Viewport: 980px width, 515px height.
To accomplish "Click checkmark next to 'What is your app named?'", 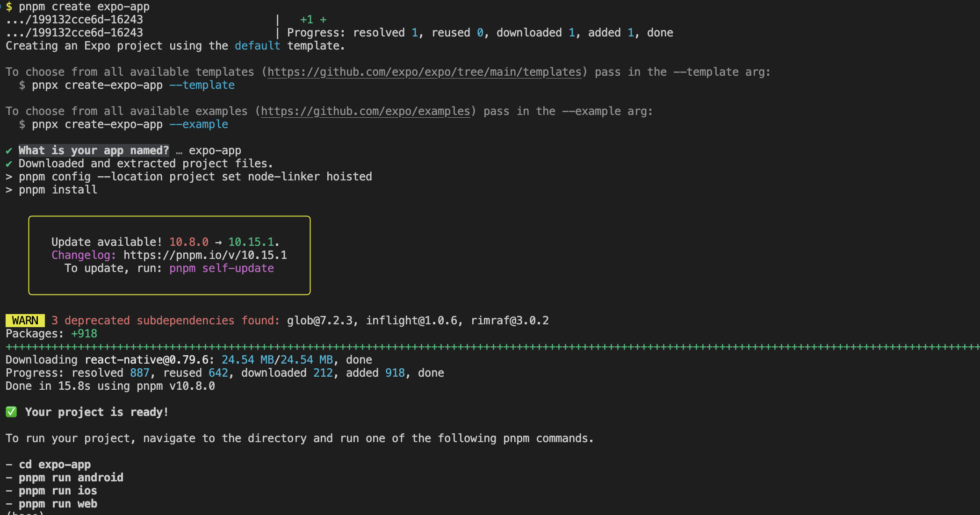I will coord(9,151).
